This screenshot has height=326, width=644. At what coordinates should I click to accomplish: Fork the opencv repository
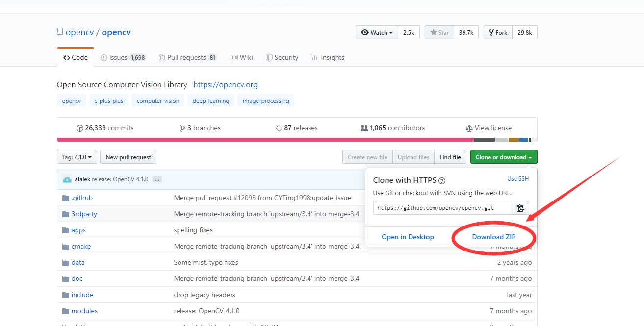click(498, 32)
